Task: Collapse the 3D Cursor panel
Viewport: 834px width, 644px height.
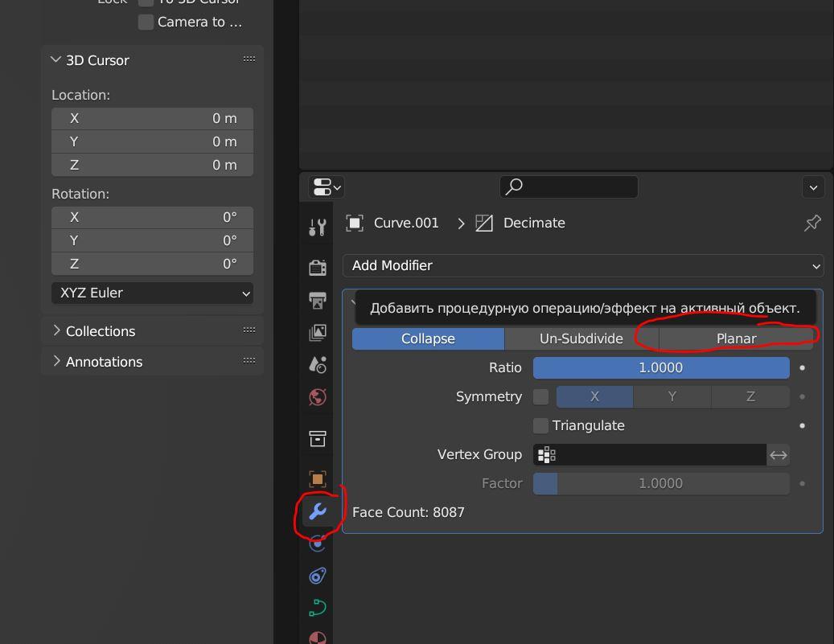Action: point(55,59)
